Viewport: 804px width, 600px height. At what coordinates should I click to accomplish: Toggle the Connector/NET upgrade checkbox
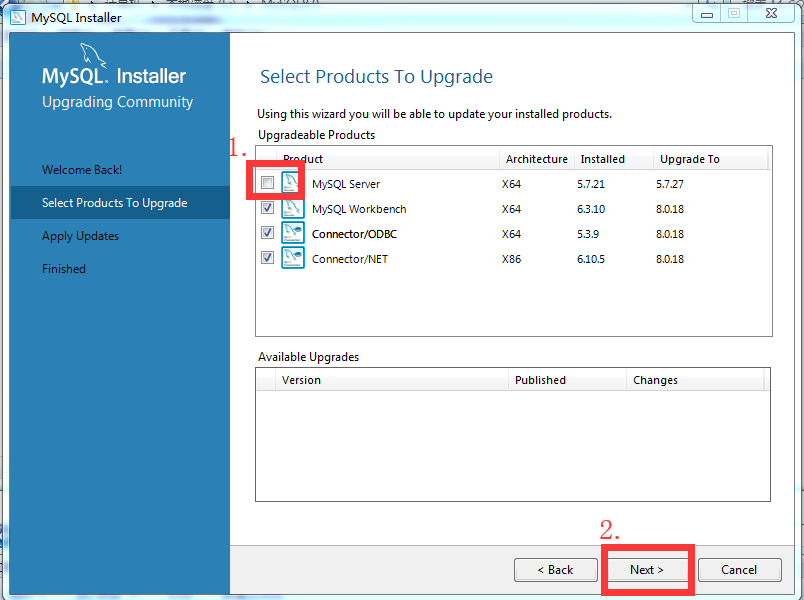pyautogui.click(x=267, y=257)
